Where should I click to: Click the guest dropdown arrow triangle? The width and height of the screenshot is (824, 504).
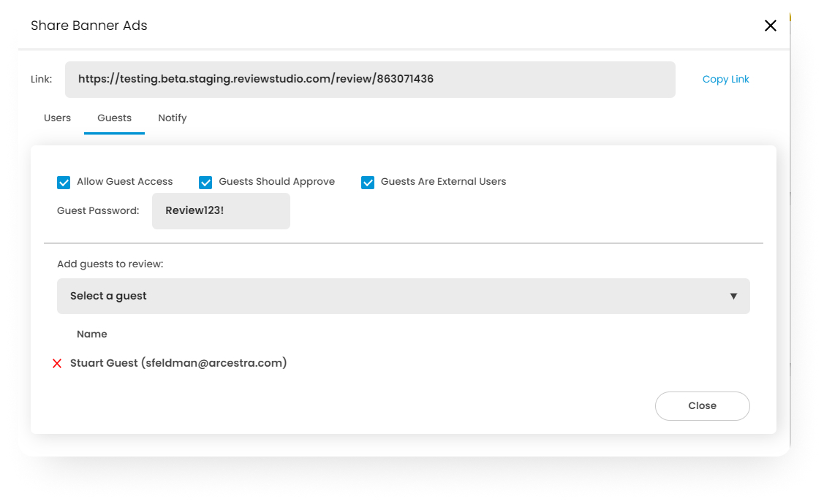pos(733,296)
